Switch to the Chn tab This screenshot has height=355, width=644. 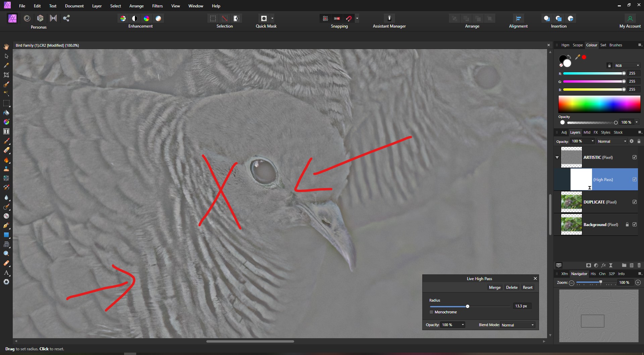(603, 274)
